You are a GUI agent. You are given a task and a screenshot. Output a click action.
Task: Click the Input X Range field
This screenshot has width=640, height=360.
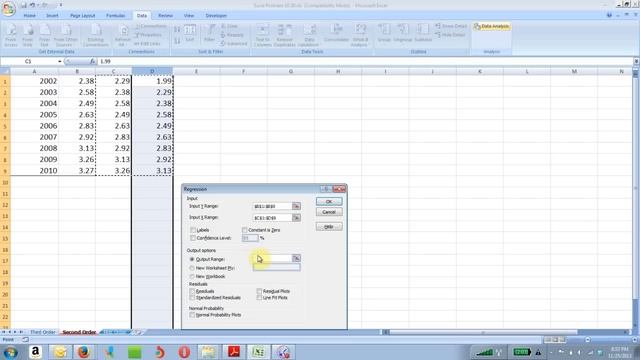coord(272,218)
